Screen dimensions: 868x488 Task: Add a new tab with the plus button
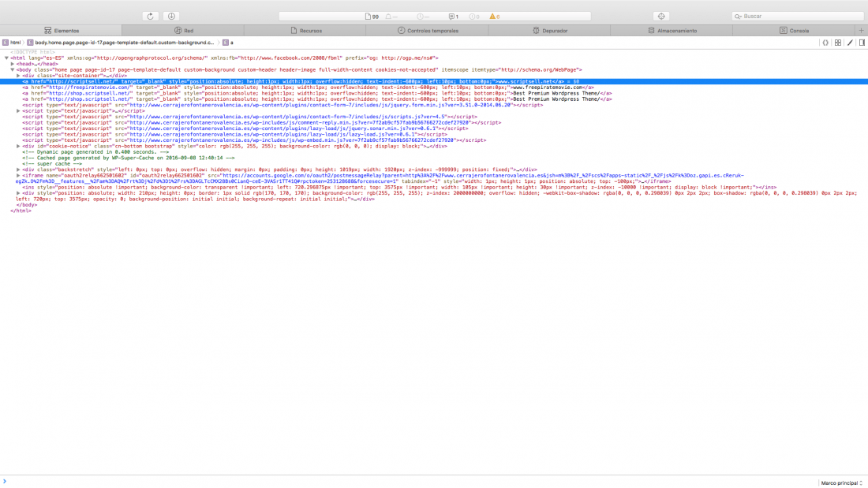tap(861, 31)
